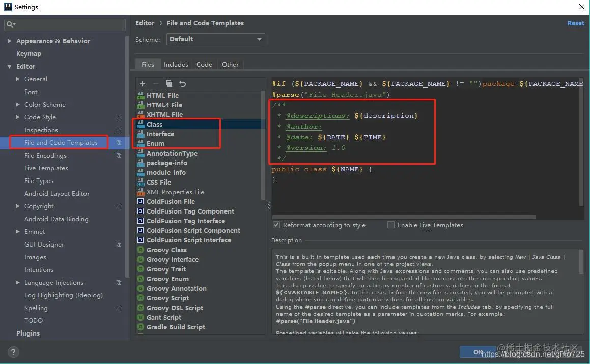The image size is (590, 364).
Task: Click project-level icon beside File Encodings
Action: coord(119,155)
